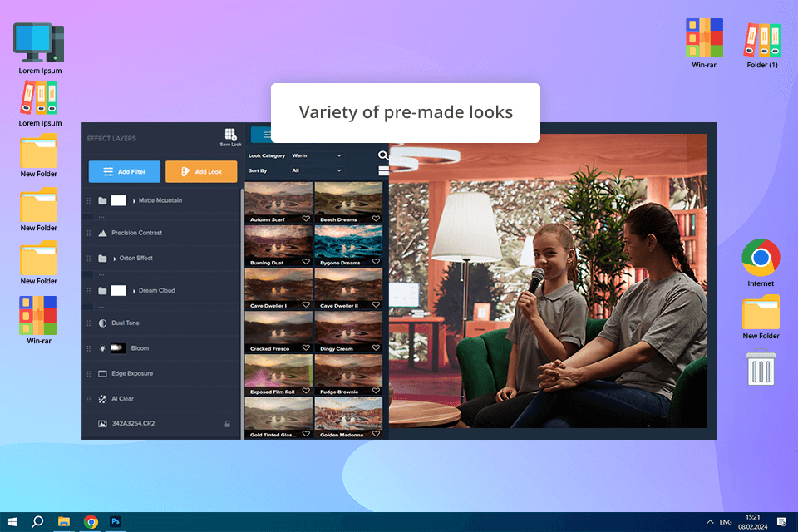This screenshot has width=798, height=532.
Task: Click the white mask swatch on Dream Cloud
Action: [119, 291]
